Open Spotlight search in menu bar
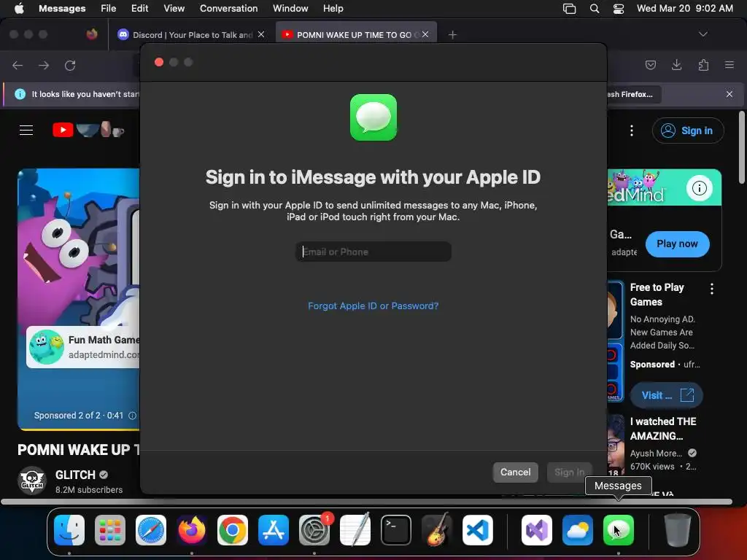The image size is (747, 560). [594, 8]
